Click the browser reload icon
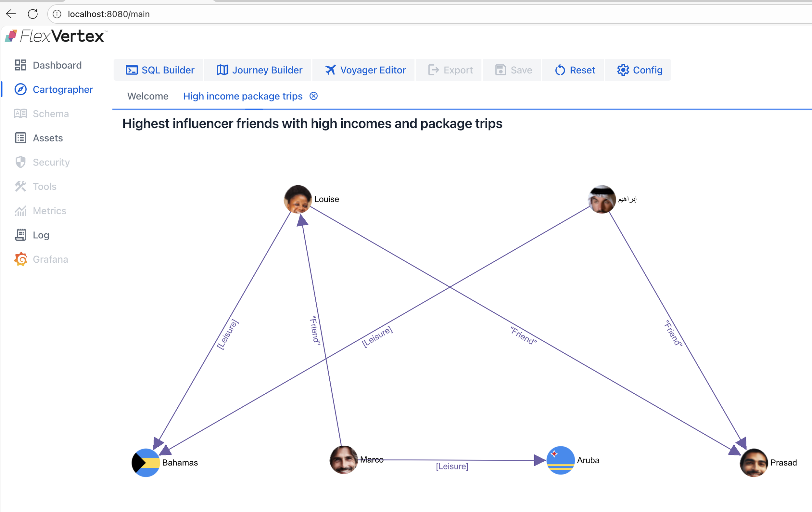The image size is (812, 512). click(33, 14)
